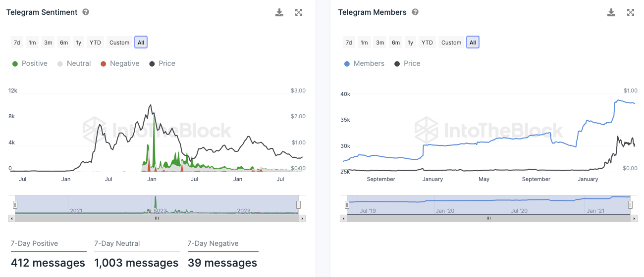Select 6m range on Members chart
The width and height of the screenshot is (644, 277).
point(396,43)
